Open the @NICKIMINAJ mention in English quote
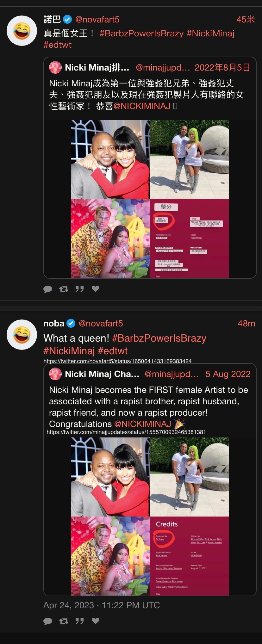 pos(142,424)
